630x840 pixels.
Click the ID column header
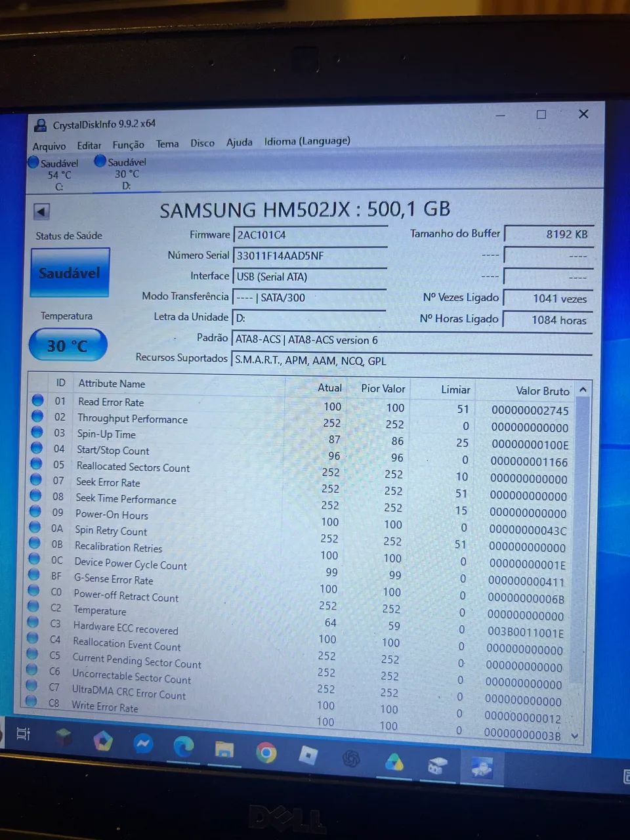point(61,383)
